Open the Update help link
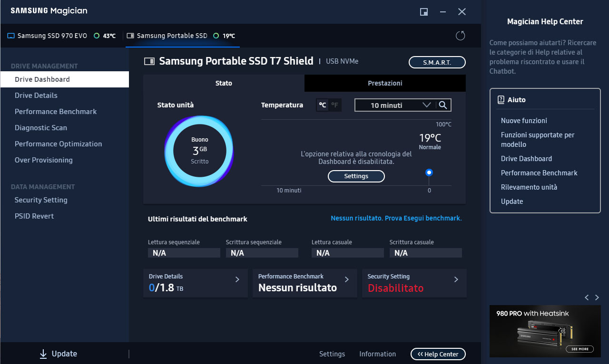609x364 pixels. [x=512, y=201]
